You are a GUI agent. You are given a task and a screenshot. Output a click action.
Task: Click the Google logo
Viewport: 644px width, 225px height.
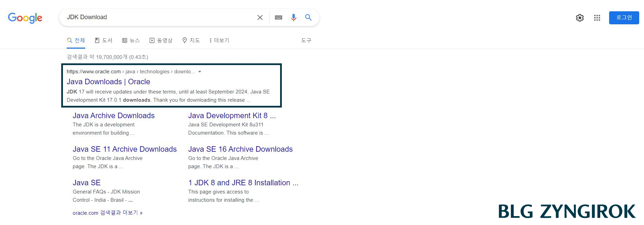pos(25,18)
